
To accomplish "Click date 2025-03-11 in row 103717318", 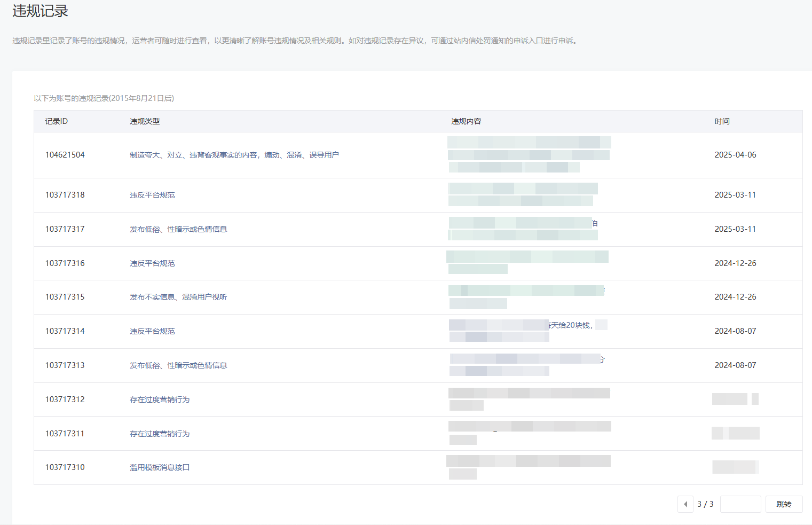I will [735, 195].
